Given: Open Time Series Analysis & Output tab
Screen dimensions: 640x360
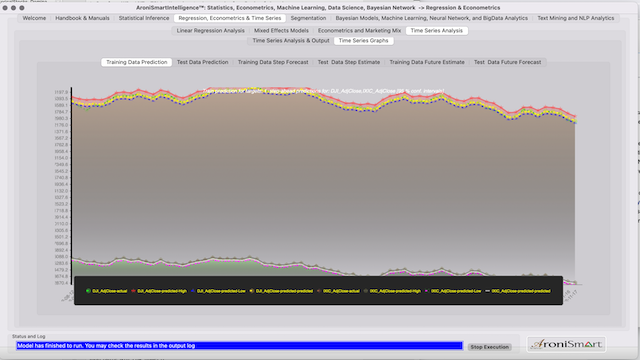Looking at the screenshot, I should pyautogui.click(x=291, y=40).
